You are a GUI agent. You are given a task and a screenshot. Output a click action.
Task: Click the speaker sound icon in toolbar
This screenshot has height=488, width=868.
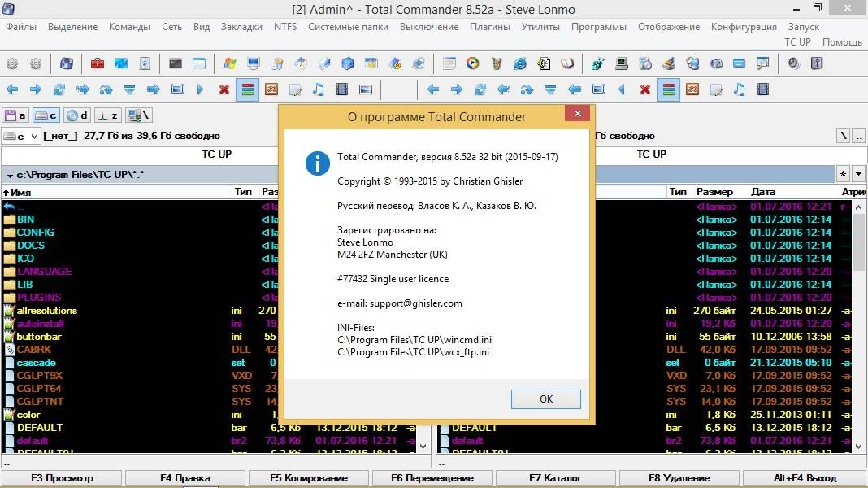pyautogui.click(x=793, y=63)
